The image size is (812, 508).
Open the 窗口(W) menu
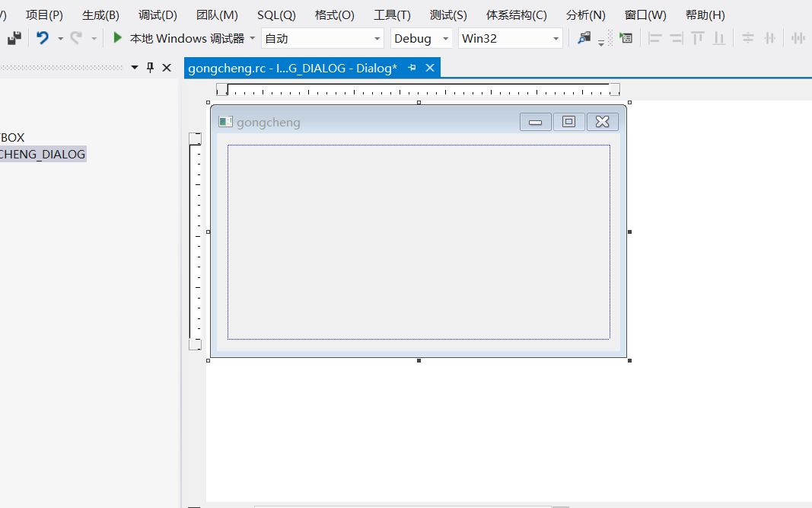[645, 15]
